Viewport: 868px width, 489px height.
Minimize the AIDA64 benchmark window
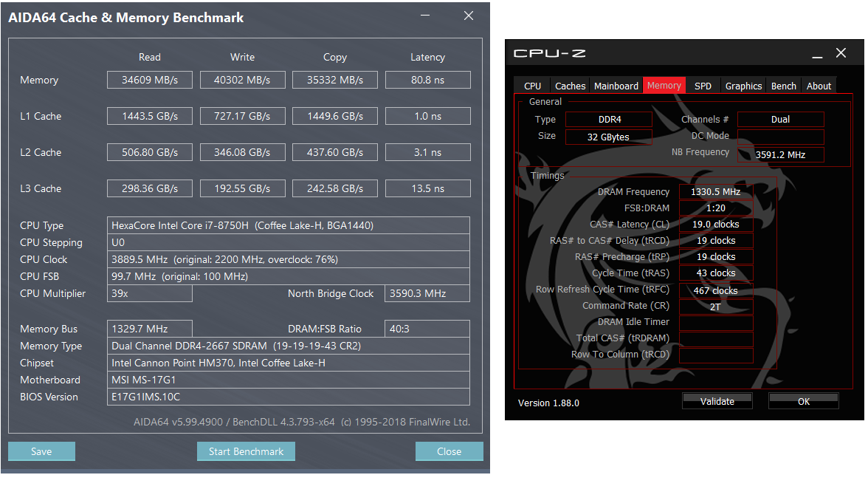425,16
